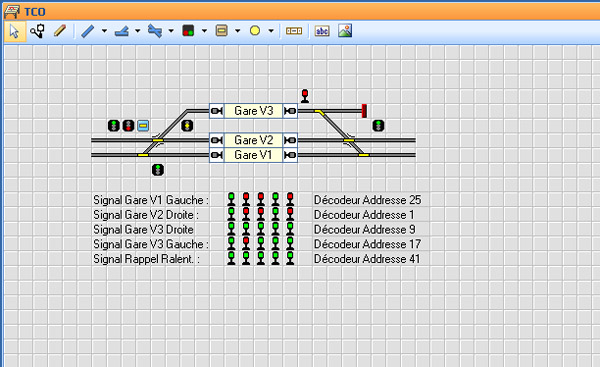Toggle the blue switch button on the layout

(x=143, y=126)
